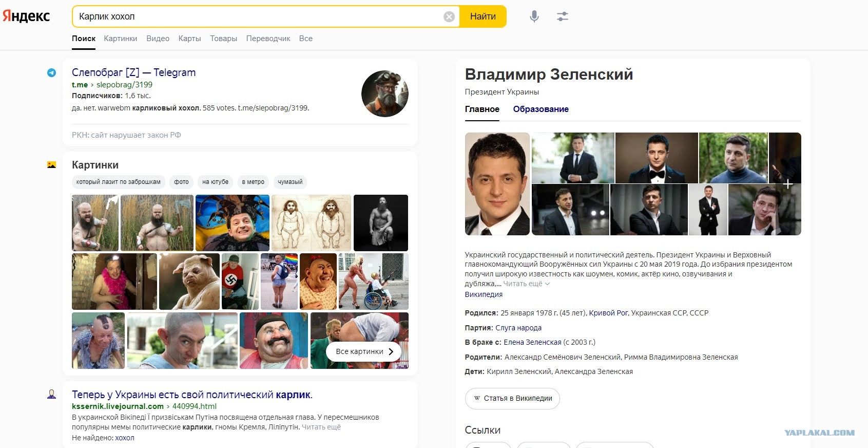The image size is (868, 448).
Task: Click the Яндекс logo
Action: [26, 16]
